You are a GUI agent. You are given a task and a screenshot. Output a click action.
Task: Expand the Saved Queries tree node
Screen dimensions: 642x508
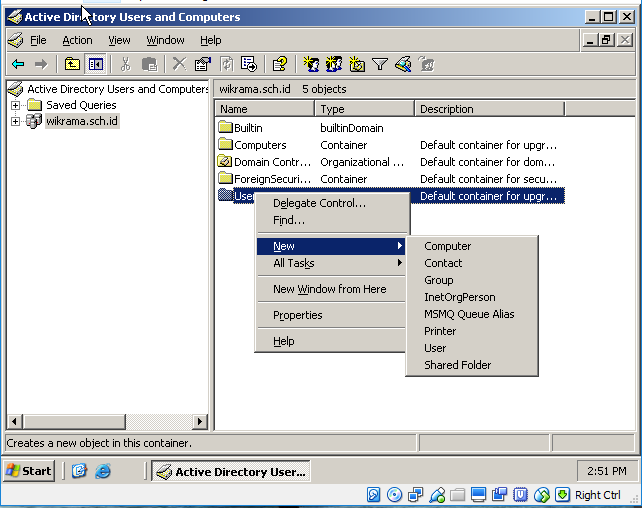pyautogui.click(x=16, y=105)
